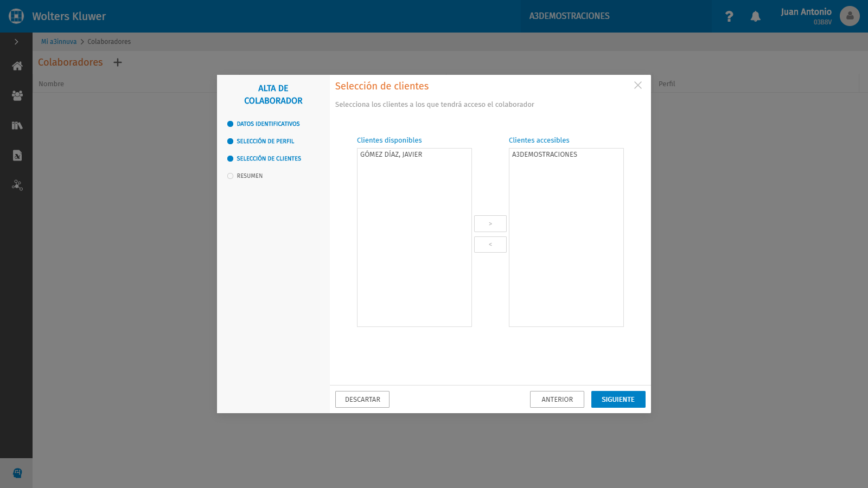Open the support assistant icon at bottom
This screenshot has height=488, width=868.
coord(17,473)
